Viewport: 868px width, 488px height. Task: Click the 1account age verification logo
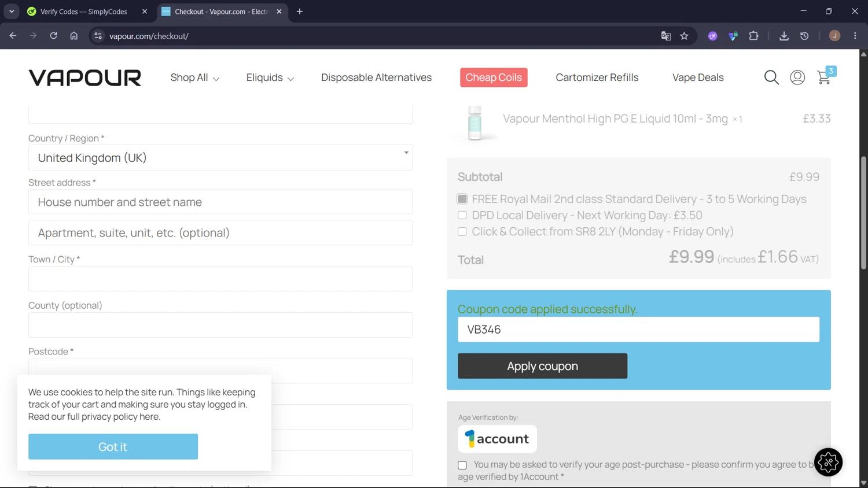point(497,439)
